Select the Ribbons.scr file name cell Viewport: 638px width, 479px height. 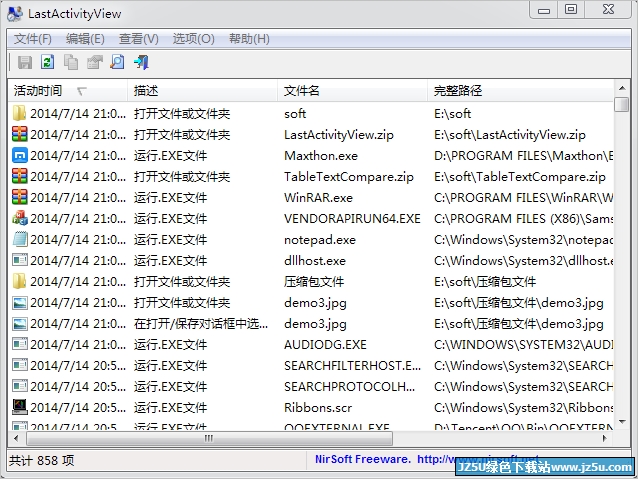pyautogui.click(x=318, y=407)
